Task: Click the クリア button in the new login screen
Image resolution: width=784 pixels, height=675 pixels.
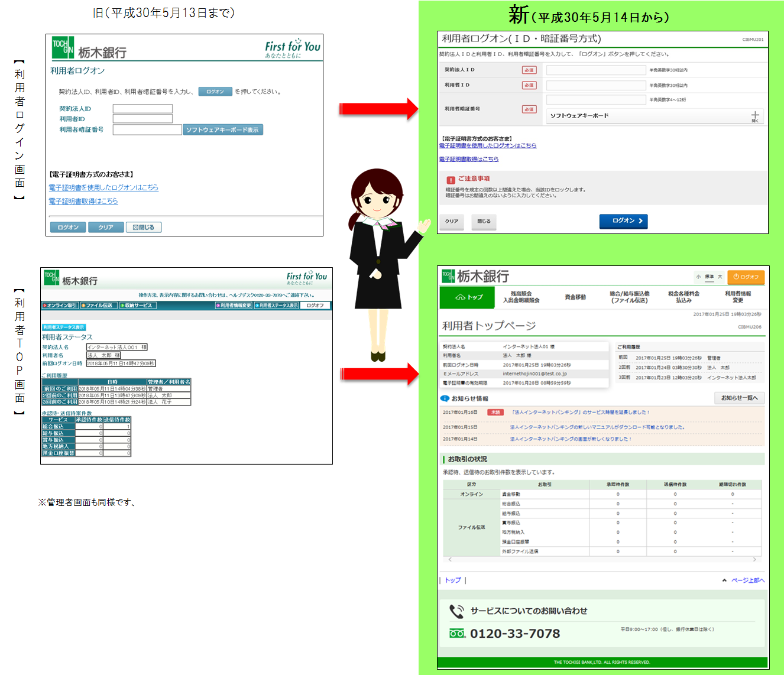Action: pyautogui.click(x=452, y=221)
